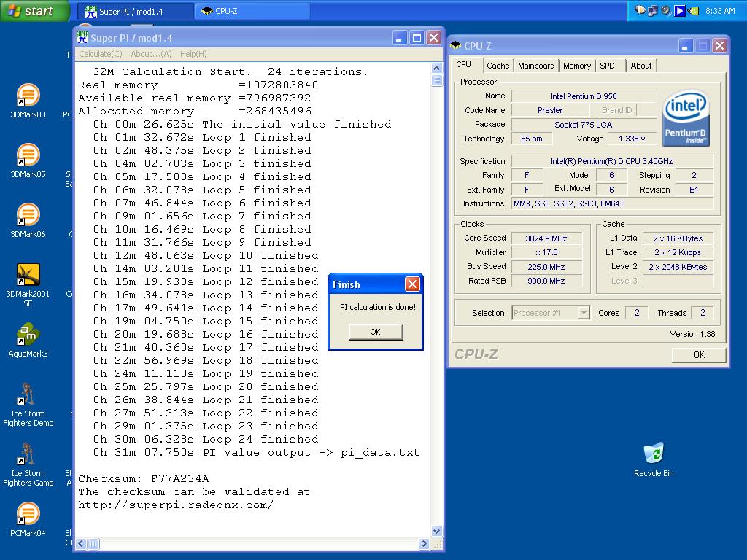
Task: Click the Instructions field MMX, SSE, SSE2
Action: 612,204
